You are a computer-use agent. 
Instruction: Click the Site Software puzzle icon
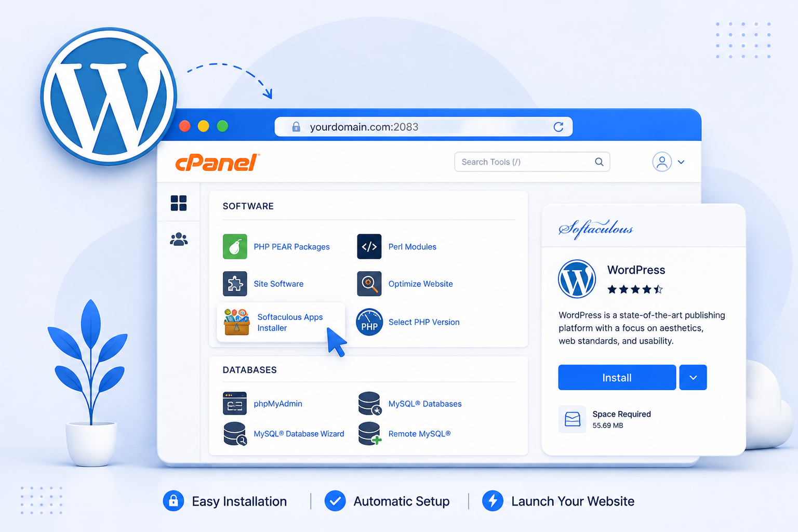click(x=235, y=284)
